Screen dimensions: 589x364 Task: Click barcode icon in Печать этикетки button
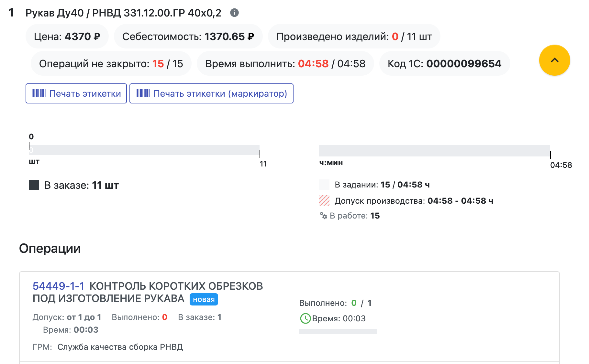[x=39, y=93]
